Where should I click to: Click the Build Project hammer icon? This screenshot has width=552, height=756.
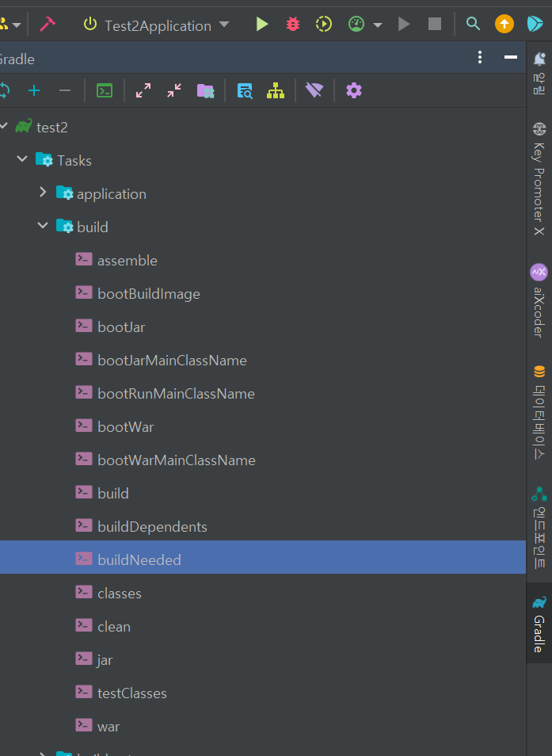coord(48,24)
